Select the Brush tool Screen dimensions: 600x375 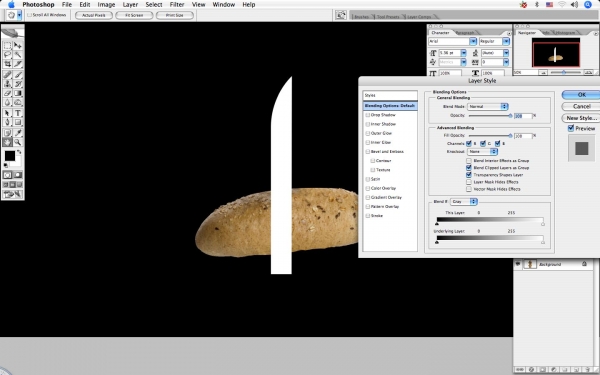18,75
